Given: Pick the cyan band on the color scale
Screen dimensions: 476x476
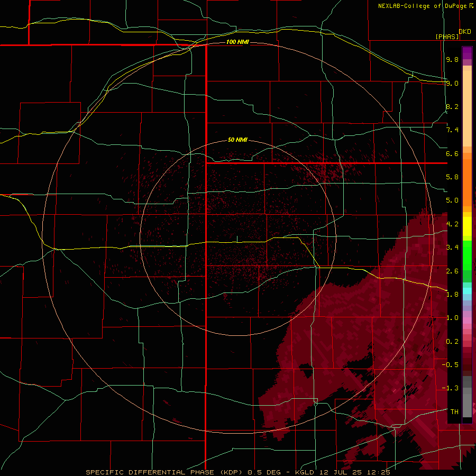Looking at the screenshot, I should pyautogui.click(x=467, y=291).
